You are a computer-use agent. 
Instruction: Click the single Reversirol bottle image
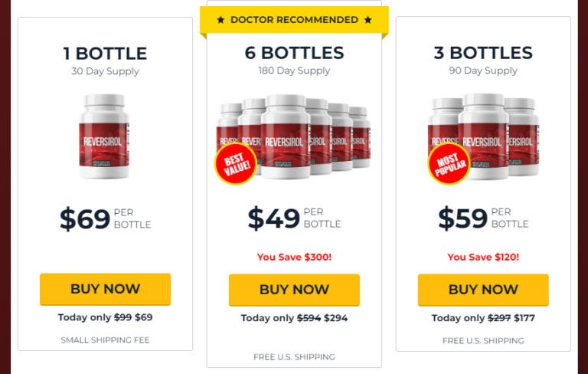point(104,136)
